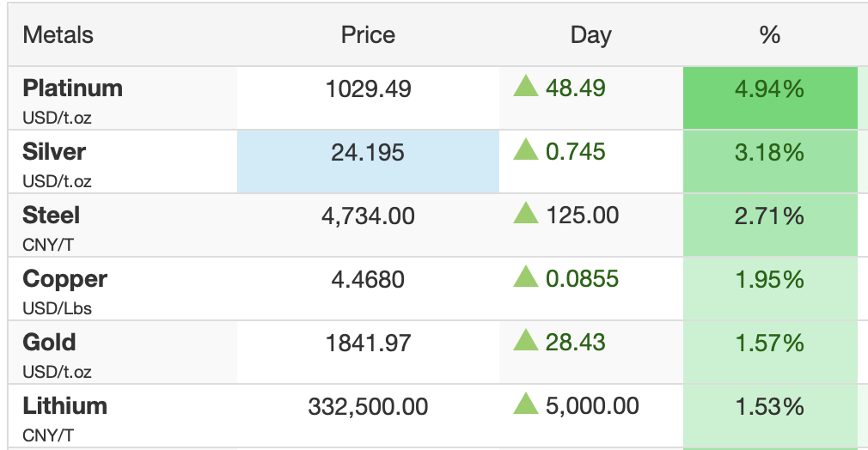868x450 pixels.
Task: Open the Platinum commodity link
Action: click(x=72, y=88)
